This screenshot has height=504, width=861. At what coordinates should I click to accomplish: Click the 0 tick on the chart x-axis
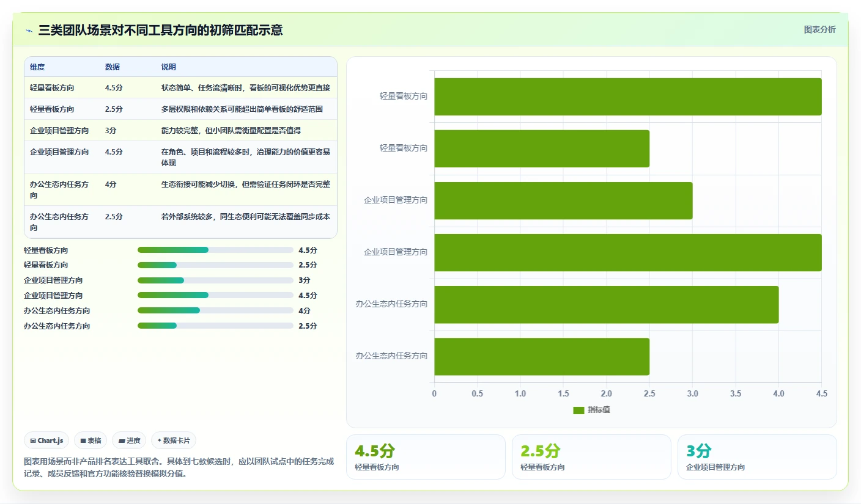click(x=434, y=394)
